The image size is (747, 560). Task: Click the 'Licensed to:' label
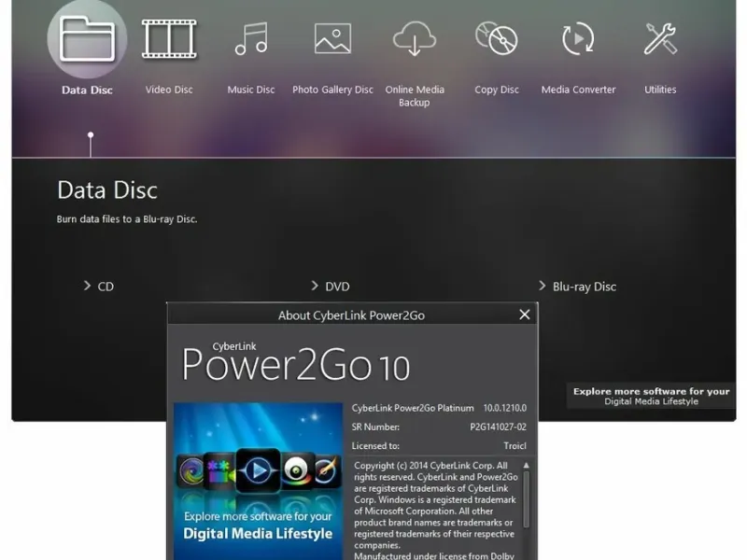tap(375, 446)
